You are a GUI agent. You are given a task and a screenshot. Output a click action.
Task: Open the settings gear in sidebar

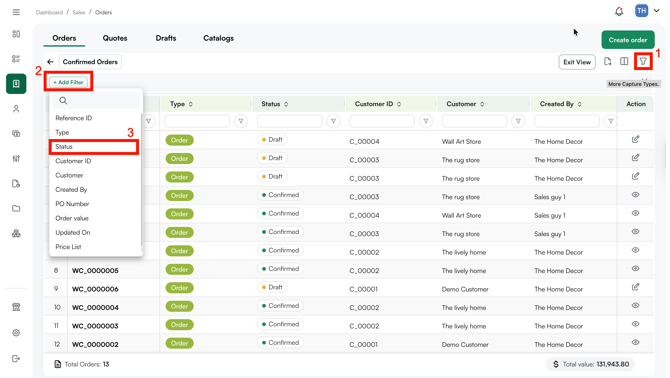pyautogui.click(x=16, y=333)
